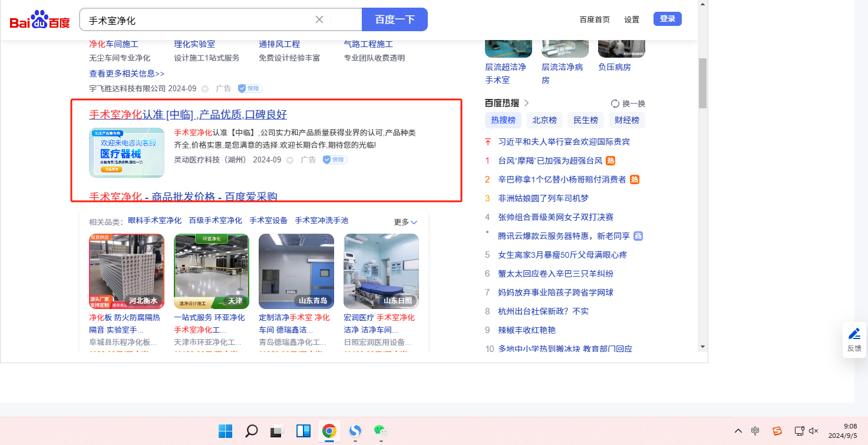Viewport: 868px width, 445px height.
Task: Click Sogou input tray icon
Action: point(777,431)
